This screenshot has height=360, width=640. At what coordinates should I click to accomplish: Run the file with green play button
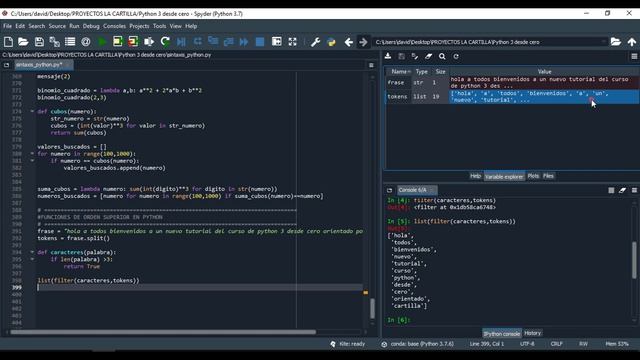pyautogui.click(x=102, y=42)
